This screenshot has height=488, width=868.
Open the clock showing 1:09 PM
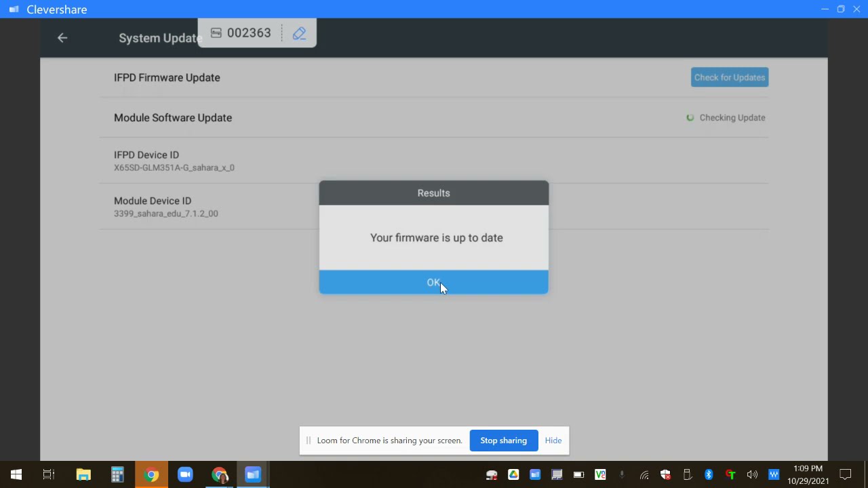808,474
